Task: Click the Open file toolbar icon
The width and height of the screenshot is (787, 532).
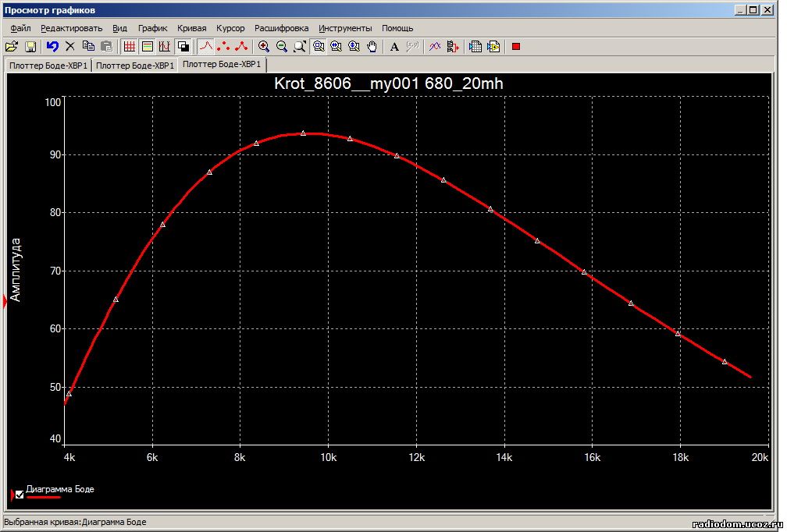Action: [x=12, y=47]
